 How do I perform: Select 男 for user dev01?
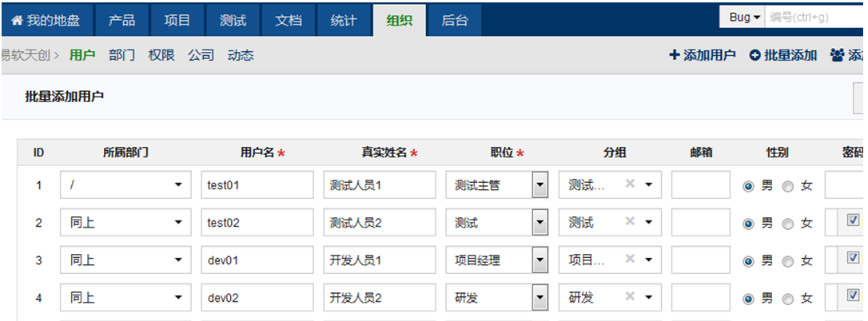pos(748,262)
